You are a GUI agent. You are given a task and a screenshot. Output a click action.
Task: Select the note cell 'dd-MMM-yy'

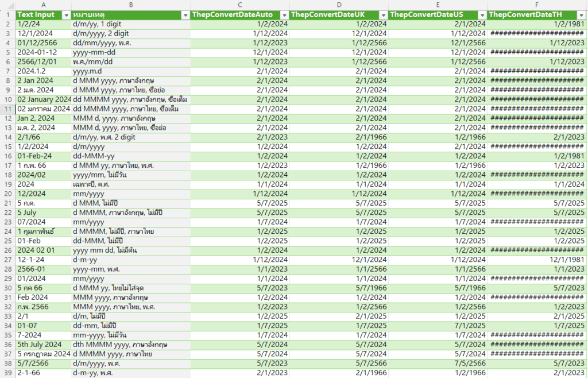tap(131, 156)
